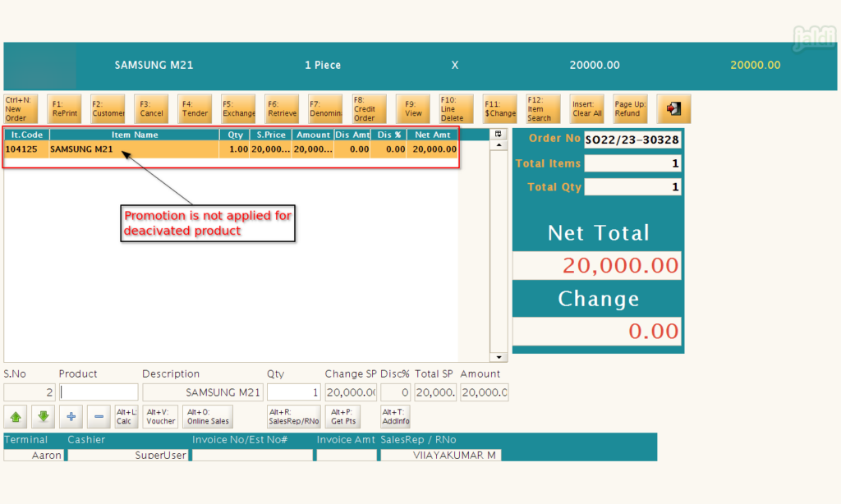Viewport: 841px width, 504px height.
Task: Click the S.Price column header
Action: point(271,135)
